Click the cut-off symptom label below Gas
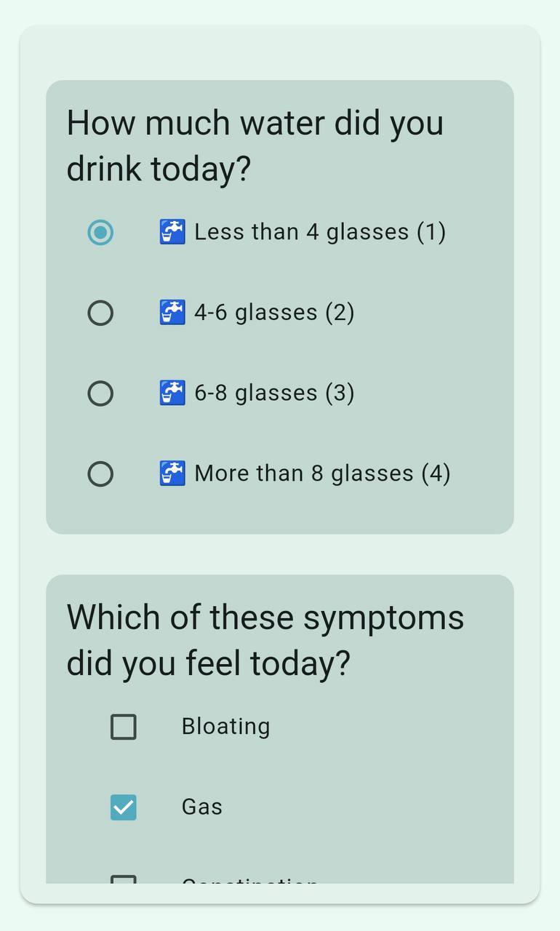This screenshot has height=931, width=560. point(249,881)
